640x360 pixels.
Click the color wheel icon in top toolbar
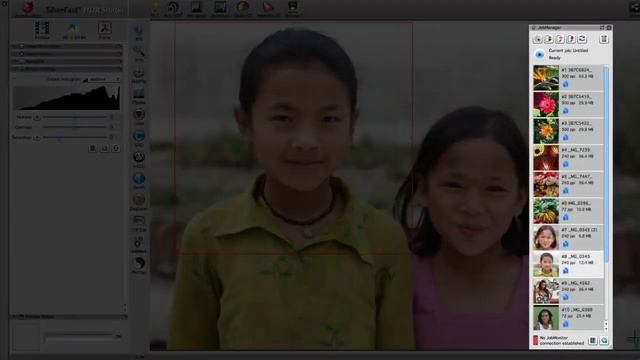pyautogui.click(x=243, y=7)
